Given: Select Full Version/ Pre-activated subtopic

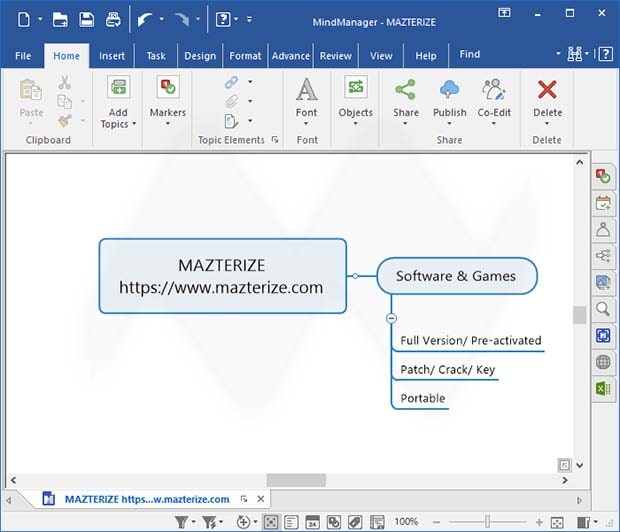Looking at the screenshot, I should (x=471, y=340).
